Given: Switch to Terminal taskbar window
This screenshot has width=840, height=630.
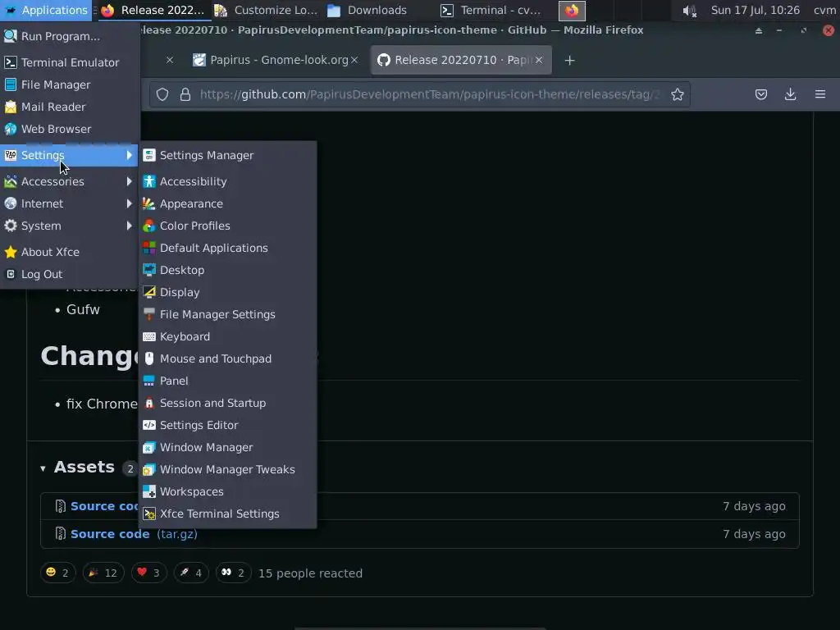Looking at the screenshot, I should (491, 10).
